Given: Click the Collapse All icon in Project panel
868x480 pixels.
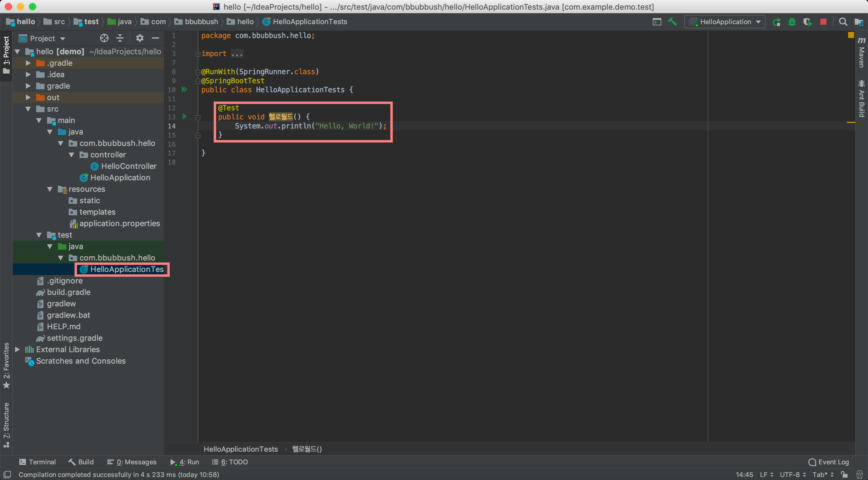Looking at the screenshot, I should [x=120, y=38].
